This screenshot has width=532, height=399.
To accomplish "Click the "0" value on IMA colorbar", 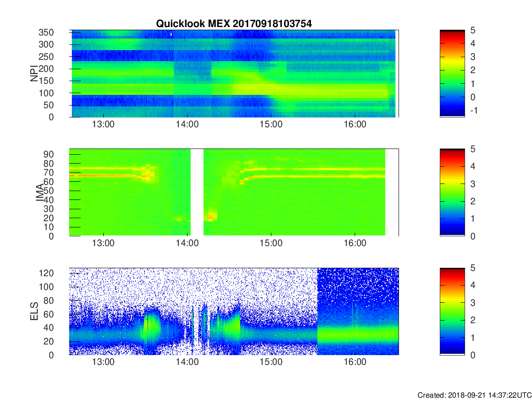I will coord(473,236).
